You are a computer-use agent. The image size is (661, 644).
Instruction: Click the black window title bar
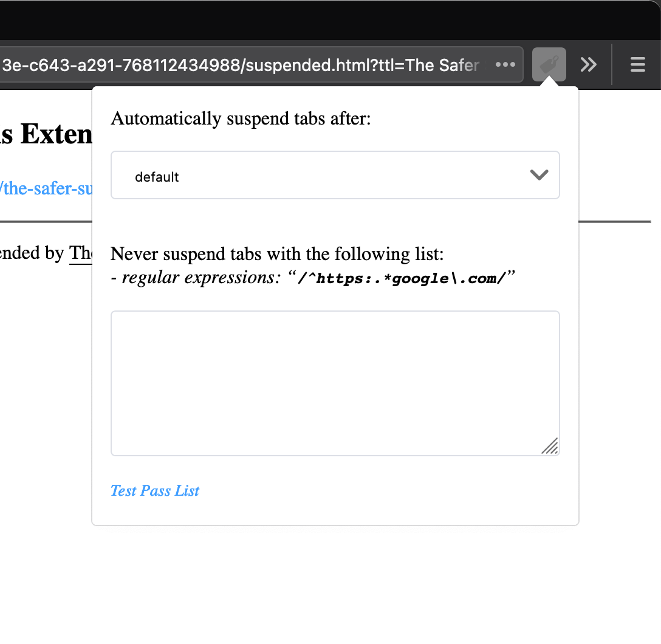coord(330,19)
